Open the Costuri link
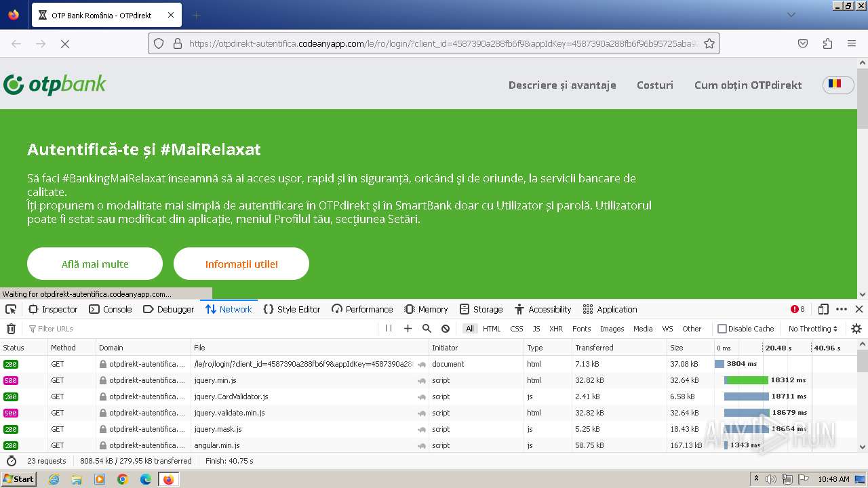 point(655,85)
